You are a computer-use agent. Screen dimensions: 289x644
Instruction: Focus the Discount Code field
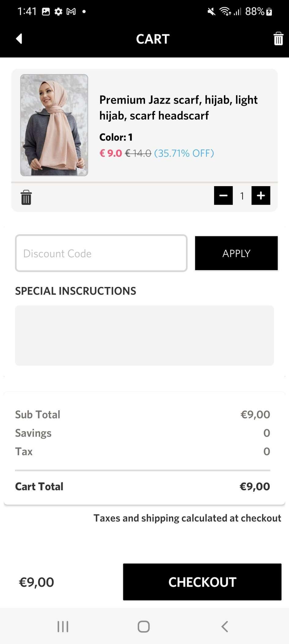tap(101, 253)
